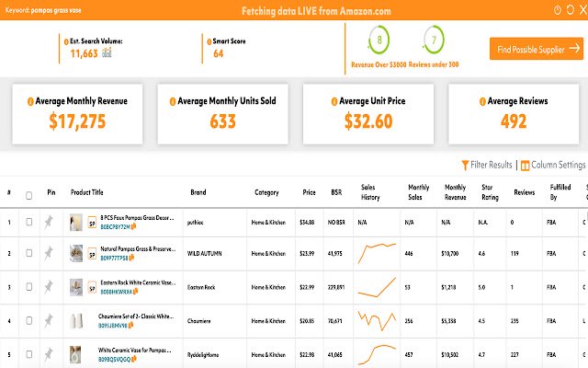Click the product thumbnail of Chaumiere Set of 2
Screen dimensions: 588x368
[75, 321]
